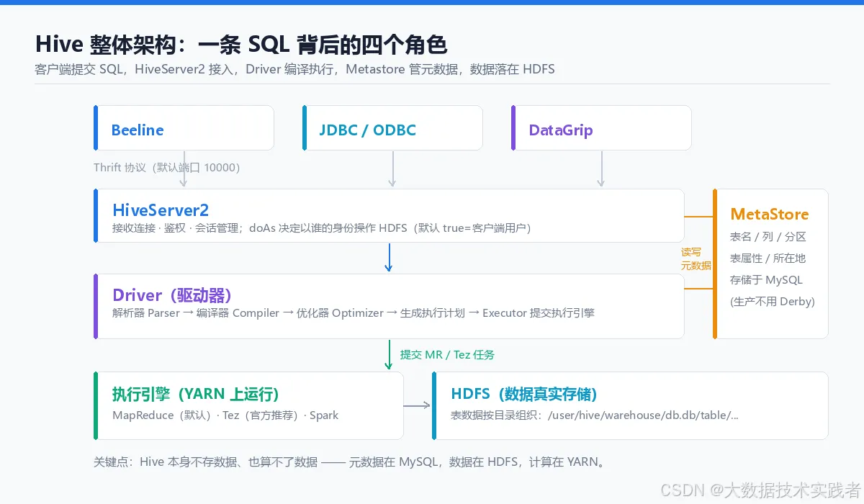The image size is (864, 504).
Task: Click the warehouse path text "/user/hive/warehouse/db.db/table/..."
Action: pos(643,415)
